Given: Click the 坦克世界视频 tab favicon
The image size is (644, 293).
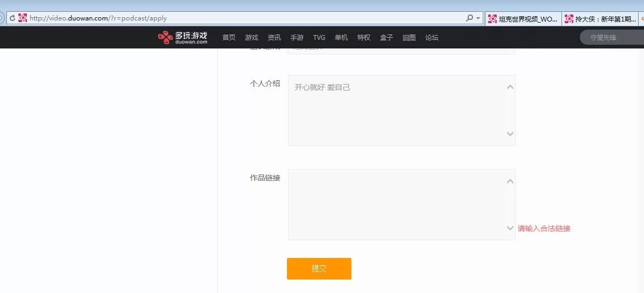Looking at the screenshot, I should coord(492,19).
